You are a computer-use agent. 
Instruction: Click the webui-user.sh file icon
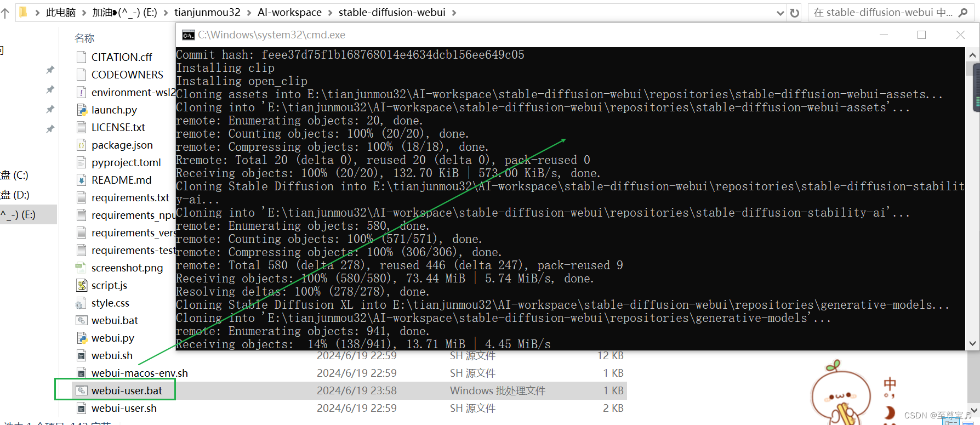point(82,408)
